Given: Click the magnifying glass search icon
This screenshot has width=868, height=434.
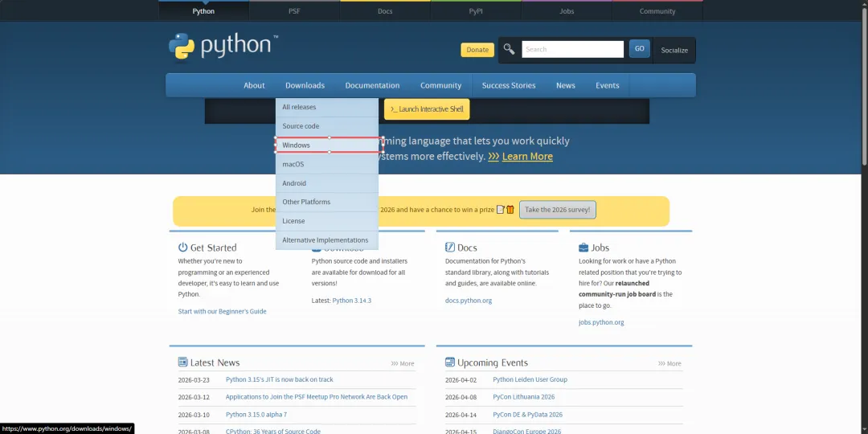Looking at the screenshot, I should pyautogui.click(x=509, y=49).
